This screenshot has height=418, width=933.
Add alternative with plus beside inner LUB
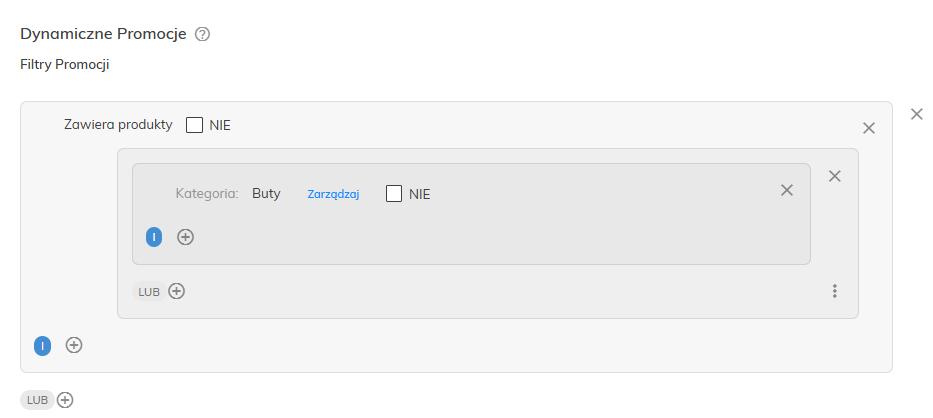point(177,291)
